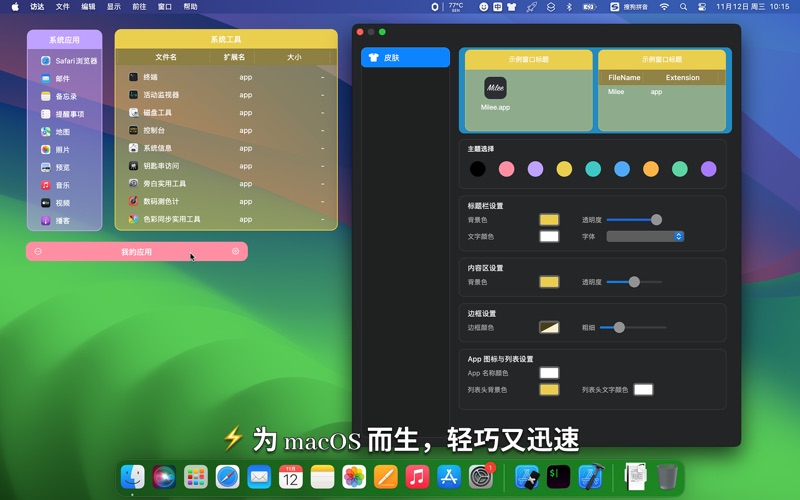Select the black theme color
The width and height of the screenshot is (800, 500).
(478, 169)
